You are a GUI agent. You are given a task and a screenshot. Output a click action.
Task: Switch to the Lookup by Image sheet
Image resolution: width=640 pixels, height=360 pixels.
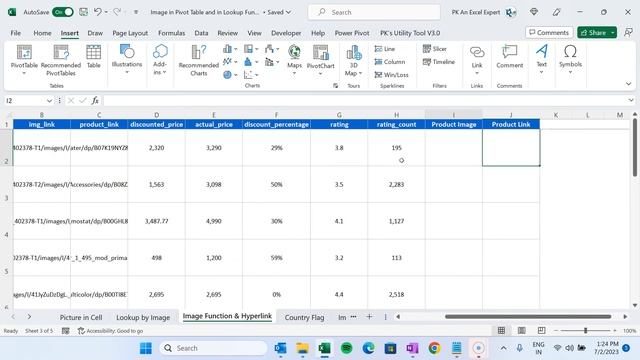(143, 317)
